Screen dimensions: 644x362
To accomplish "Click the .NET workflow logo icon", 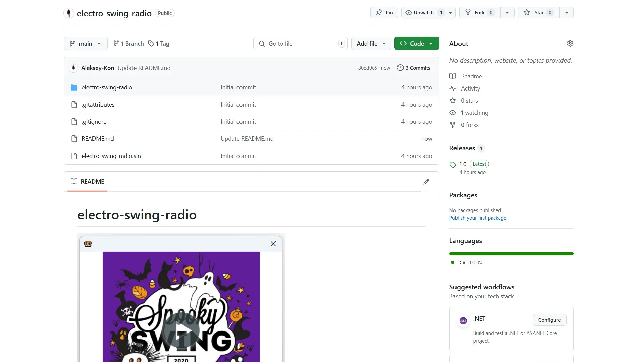I will [463, 321].
